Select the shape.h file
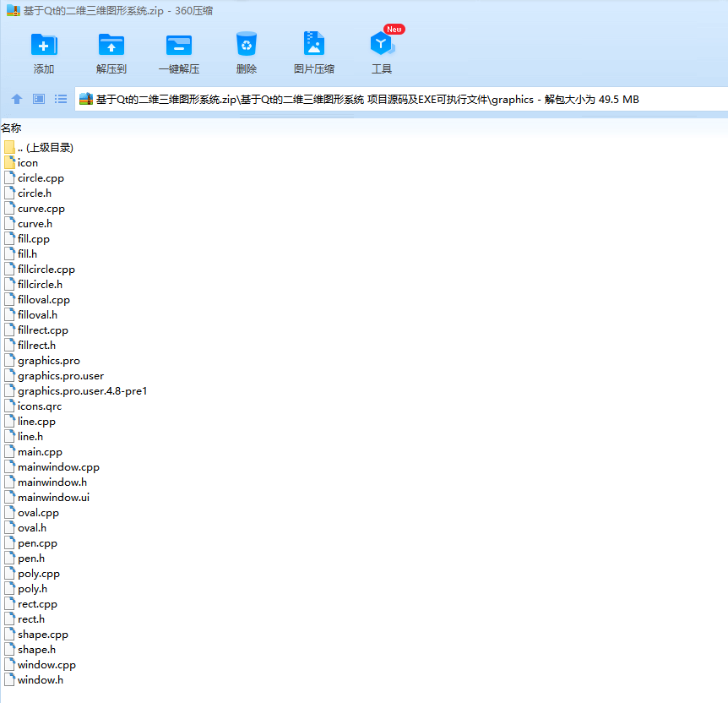This screenshot has width=728, height=703. 30,650
